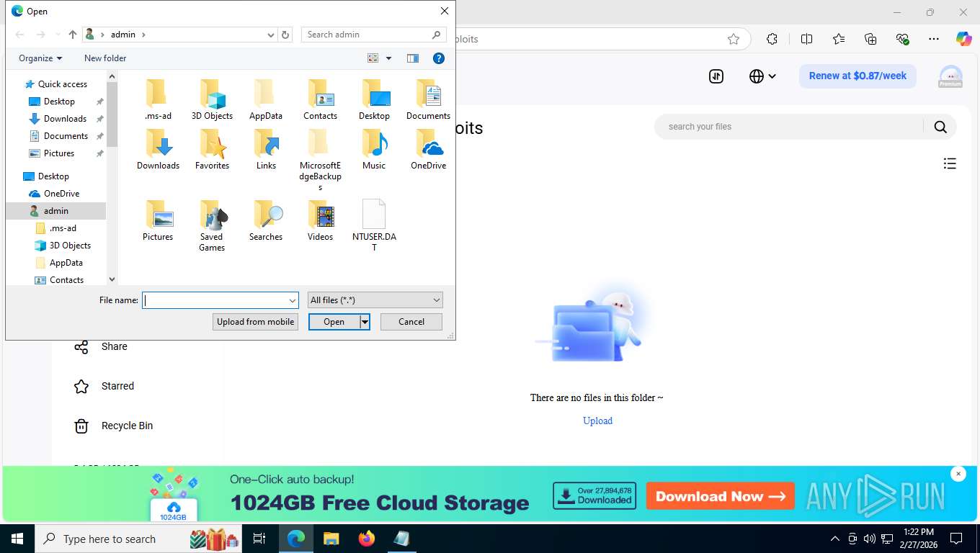Close the banner advertisement
The height and width of the screenshot is (553, 980).
(x=958, y=474)
